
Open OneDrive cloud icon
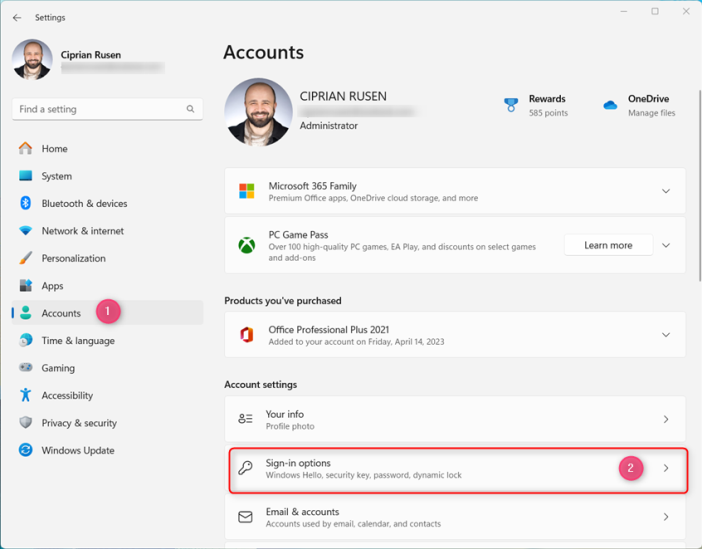click(610, 105)
